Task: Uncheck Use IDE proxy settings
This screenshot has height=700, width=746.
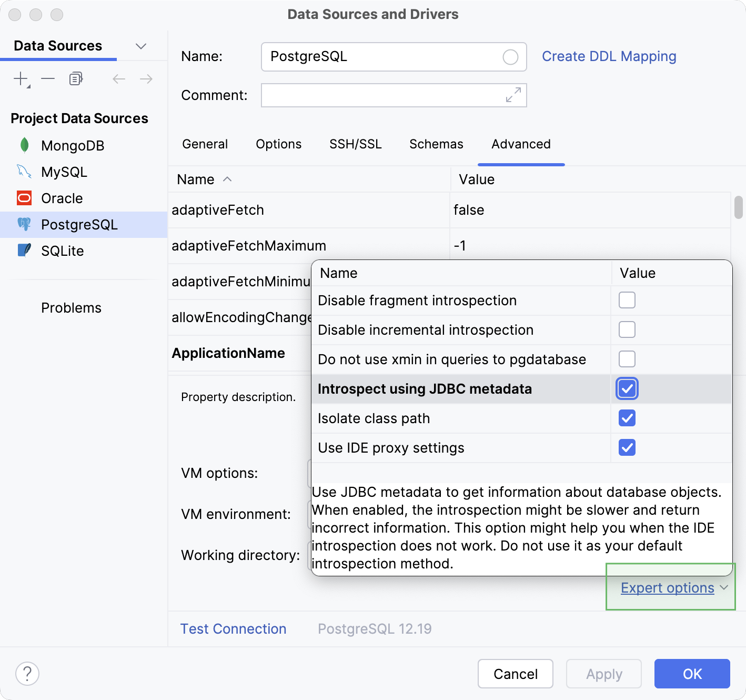Action: coord(627,447)
